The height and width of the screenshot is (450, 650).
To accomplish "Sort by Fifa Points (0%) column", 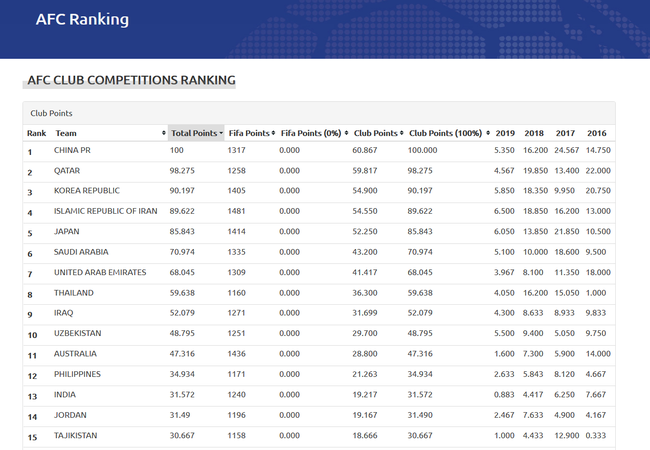I will pos(314,133).
